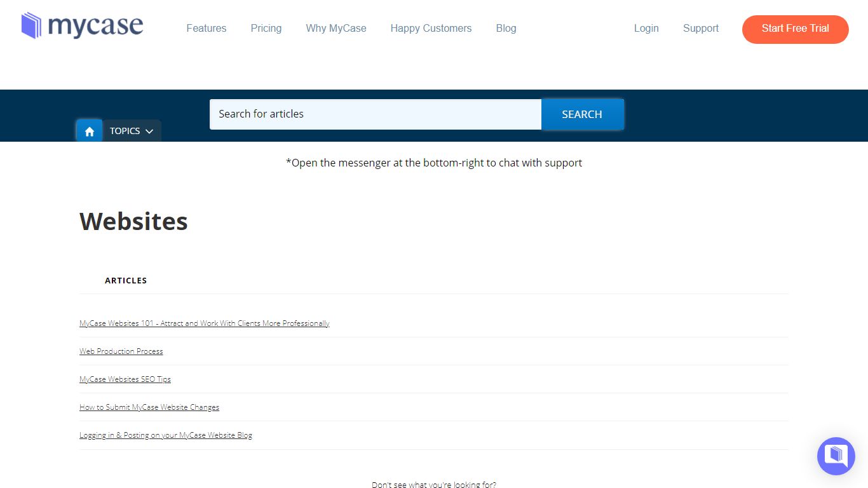The image size is (868, 488).
Task: Open the Blog page
Action: (x=506, y=28)
